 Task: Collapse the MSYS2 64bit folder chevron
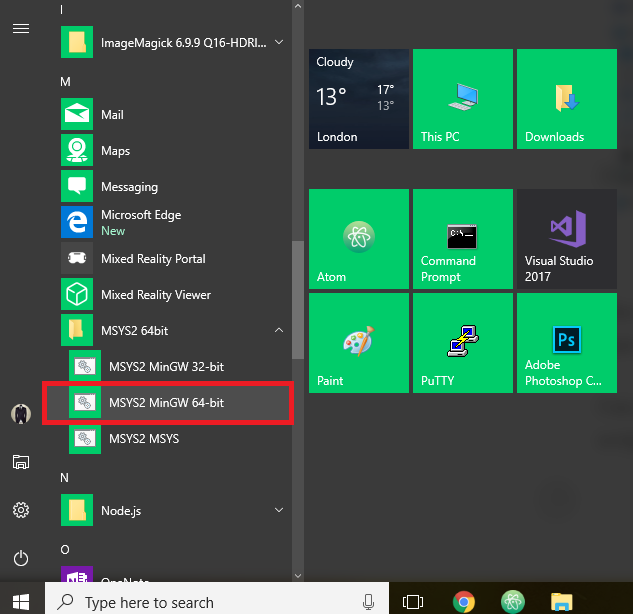[279, 330]
